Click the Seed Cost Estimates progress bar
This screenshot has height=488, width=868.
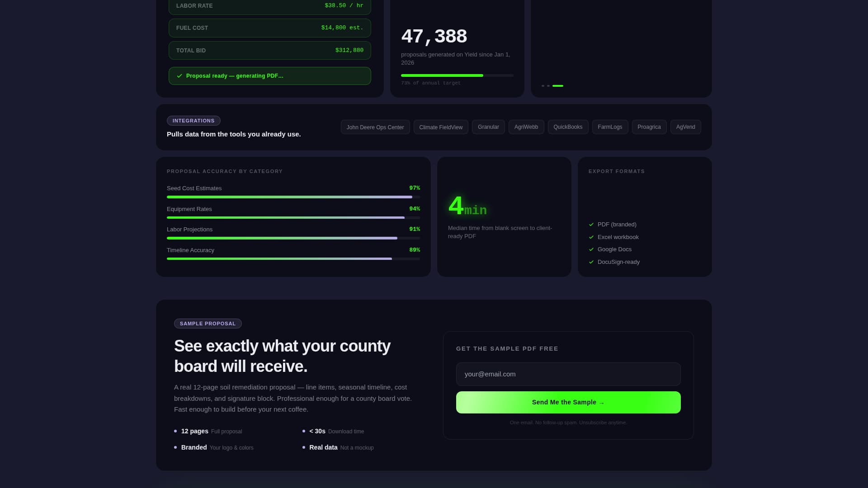[x=293, y=197]
